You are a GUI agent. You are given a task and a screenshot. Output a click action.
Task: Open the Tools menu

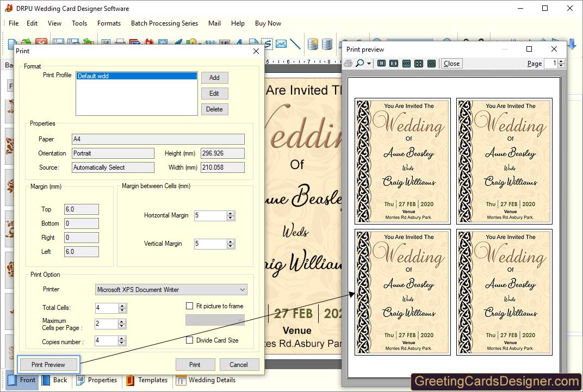79,23
